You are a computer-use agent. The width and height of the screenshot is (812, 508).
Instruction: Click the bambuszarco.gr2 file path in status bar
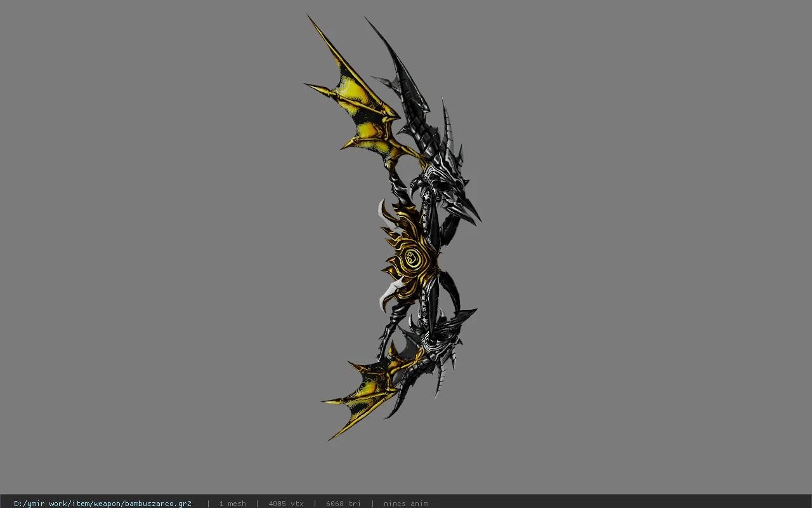point(103,504)
